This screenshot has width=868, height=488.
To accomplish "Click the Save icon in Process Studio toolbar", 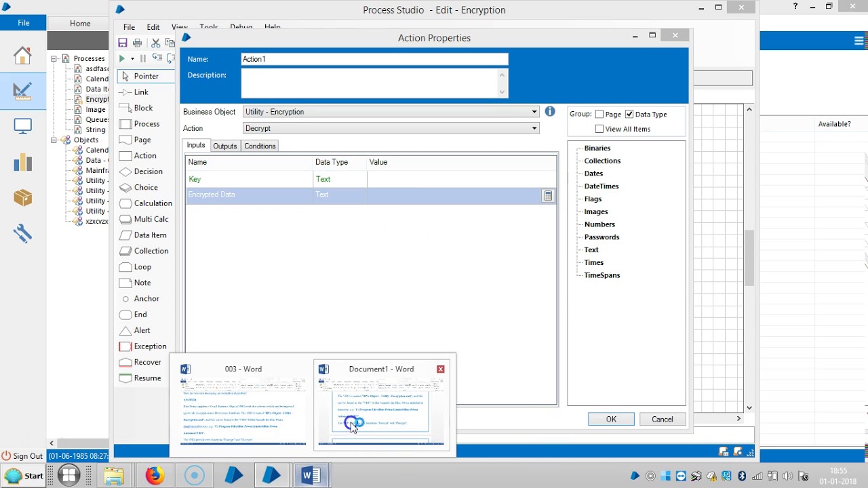I will pyautogui.click(x=123, y=43).
